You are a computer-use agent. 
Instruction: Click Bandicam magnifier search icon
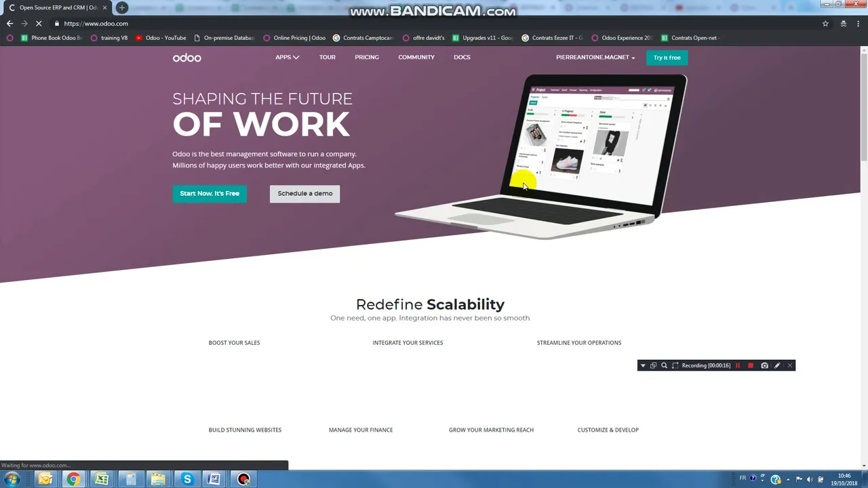pyautogui.click(x=664, y=365)
